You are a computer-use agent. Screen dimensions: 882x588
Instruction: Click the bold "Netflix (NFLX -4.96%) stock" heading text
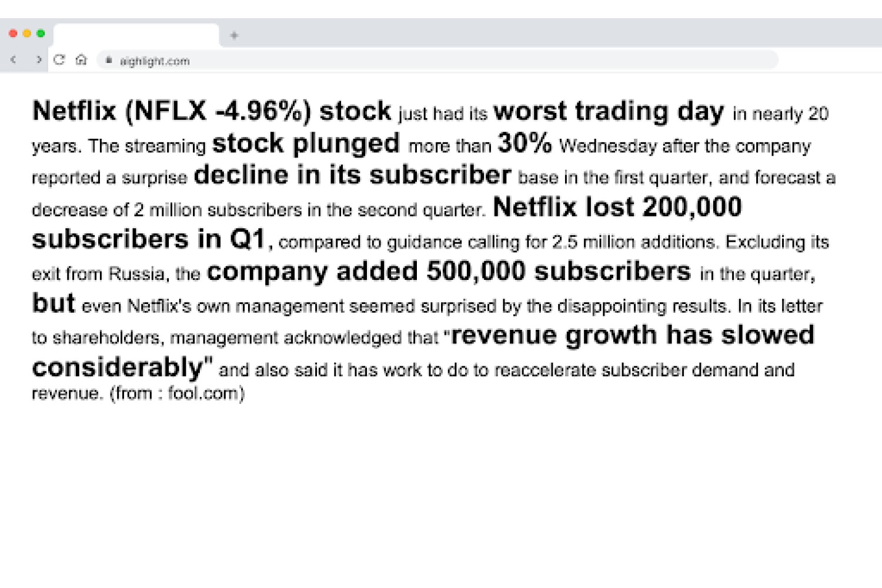[212, 111]
